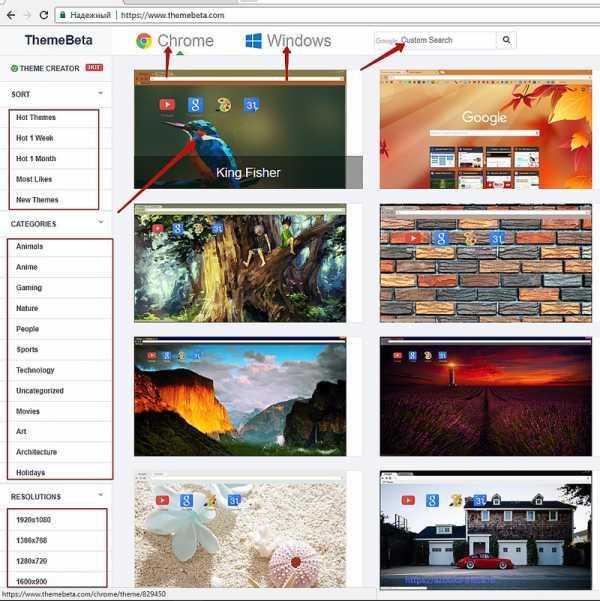The width and height of the screenshot is (600, 601).
Task: Go forward with the browser forward arrow
Action: [x=28, y=15]
